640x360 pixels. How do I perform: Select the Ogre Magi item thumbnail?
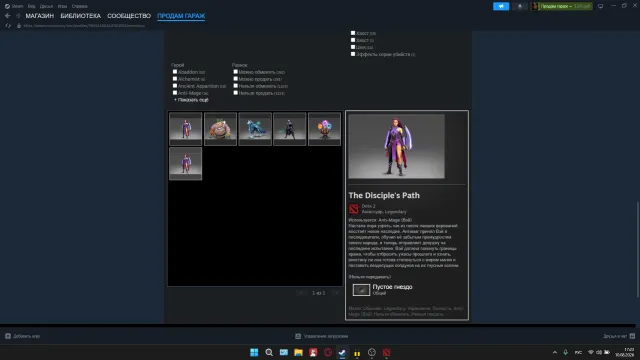tap(220, 129)
